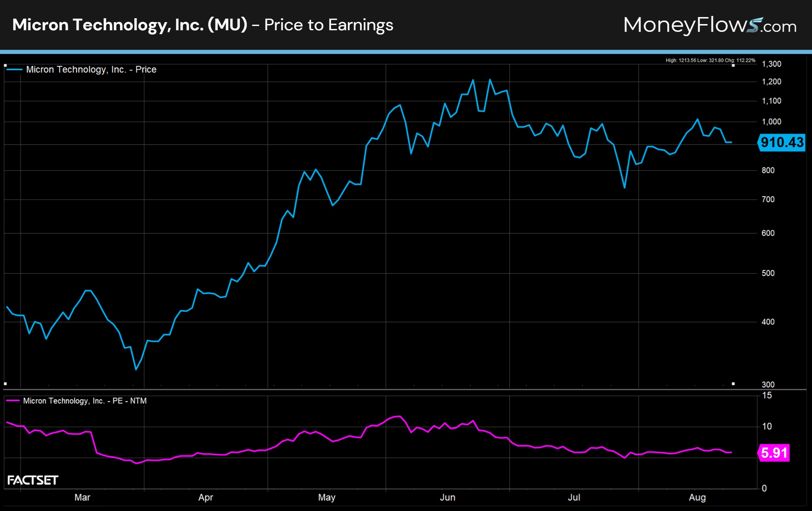
Task: Click the Aug label on the date axis
Action: click(x=697, y=497)
